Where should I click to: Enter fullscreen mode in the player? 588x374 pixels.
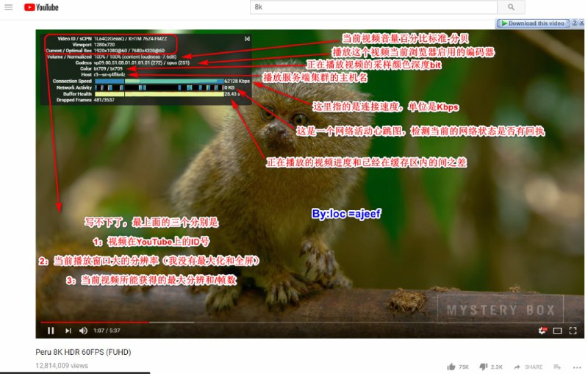pyautogui.click(x=573, y=331)
